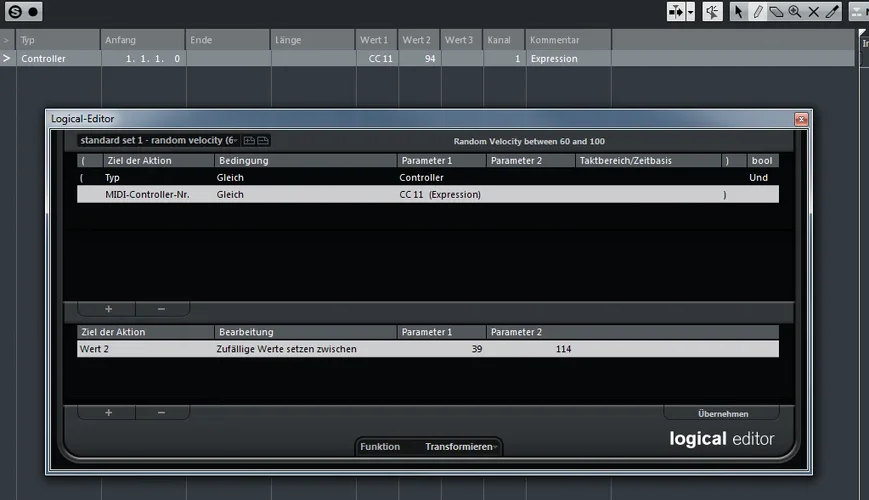Remove an action line with lower minus

[161, 412]
